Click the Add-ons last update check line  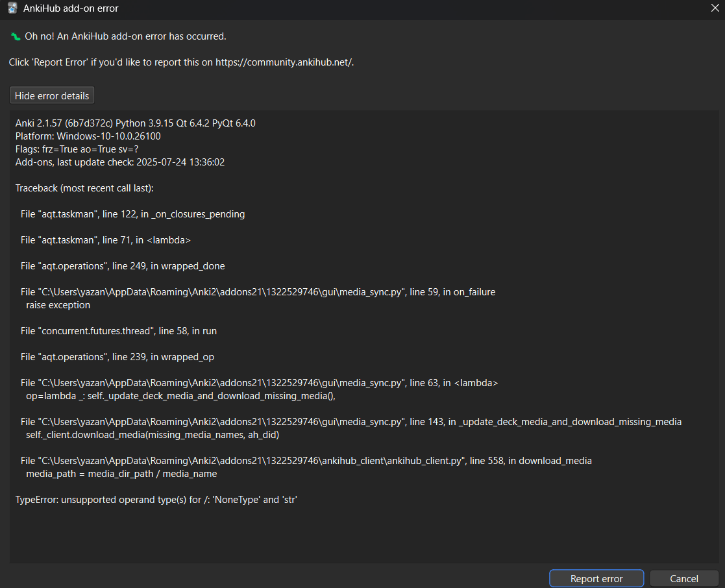point(119,162)
